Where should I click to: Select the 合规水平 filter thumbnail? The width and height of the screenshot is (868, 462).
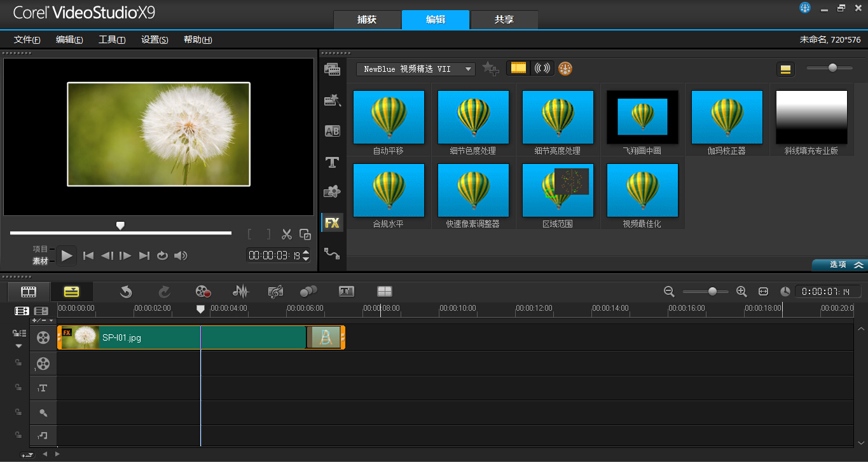(x=389, y=191)
